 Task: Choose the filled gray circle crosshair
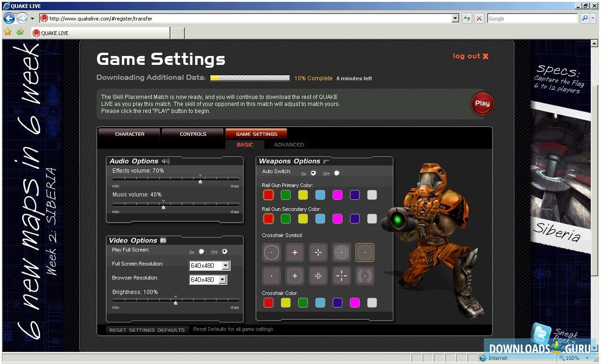[x=342, y=252]
